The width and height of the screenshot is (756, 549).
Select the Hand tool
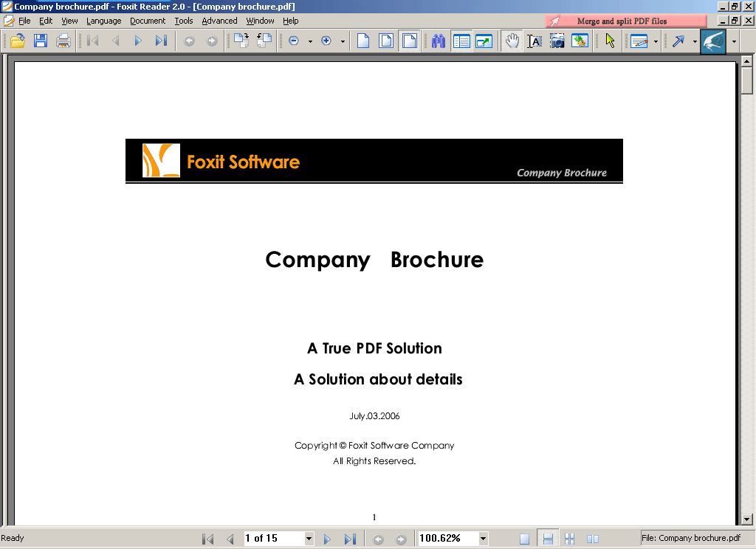(x=512, y=41)
